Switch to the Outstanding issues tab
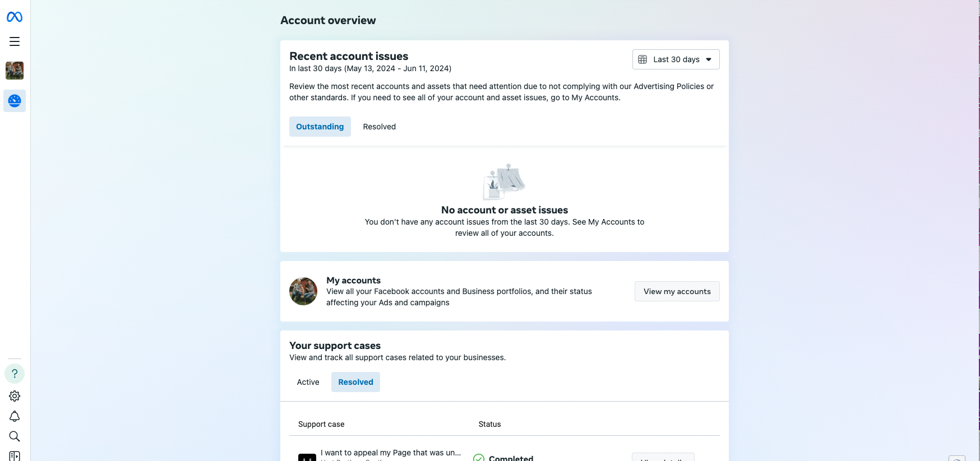The image size is (980, 461). 320,127
